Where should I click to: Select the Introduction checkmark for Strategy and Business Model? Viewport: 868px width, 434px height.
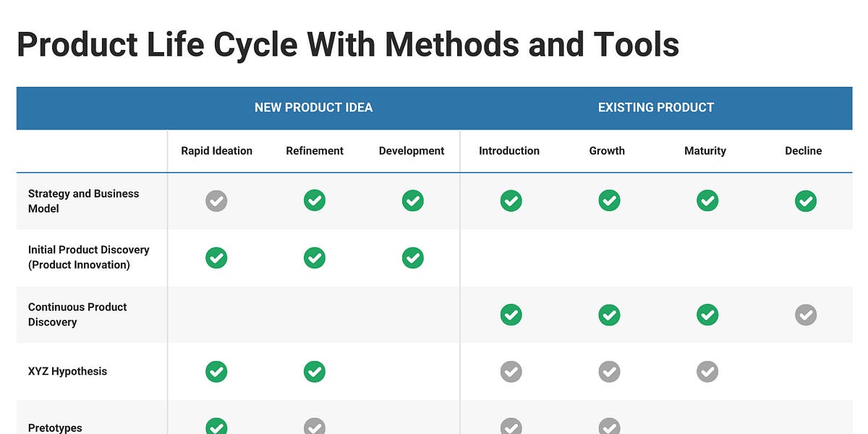click(511, 200)
